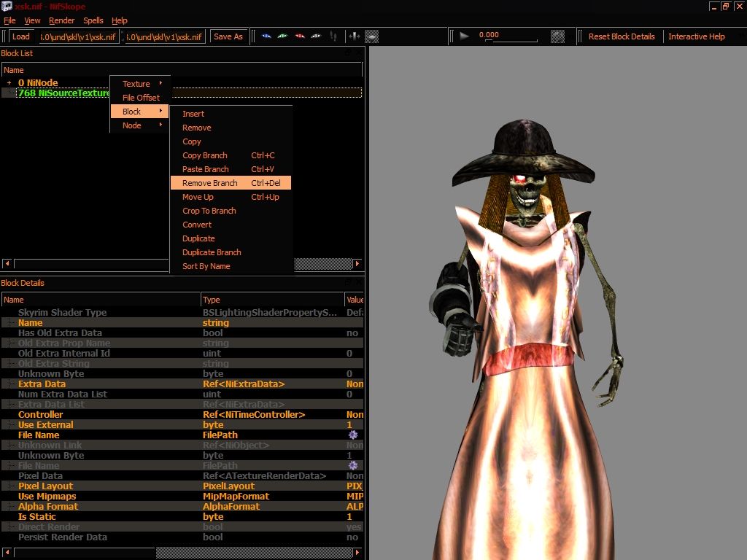Open Interactive Help
The image size is (747, 560).
click(x=696, y=36)
